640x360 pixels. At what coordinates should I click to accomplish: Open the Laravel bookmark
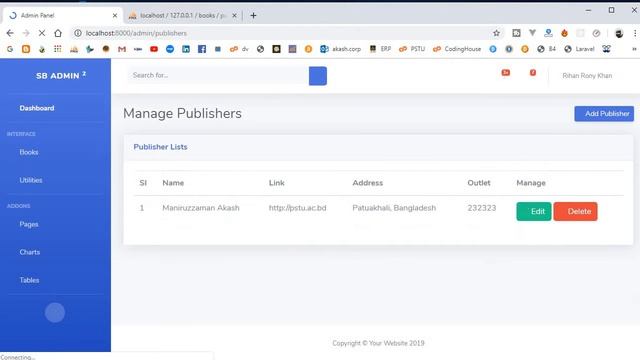(x=579, y=49)
